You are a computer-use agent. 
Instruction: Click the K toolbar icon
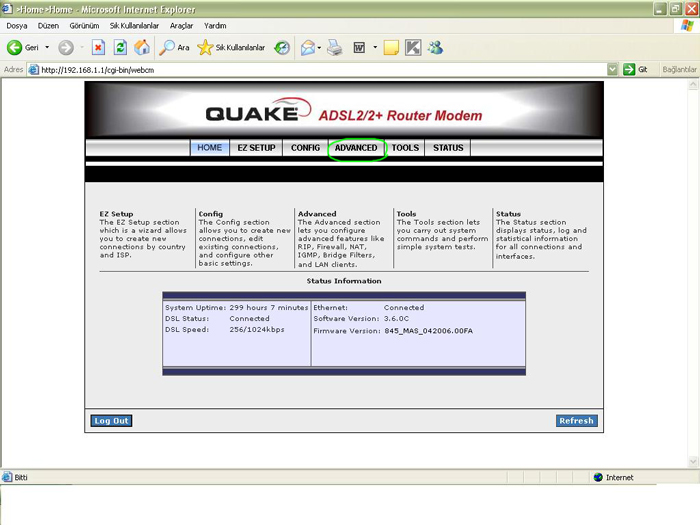(413, 47)
